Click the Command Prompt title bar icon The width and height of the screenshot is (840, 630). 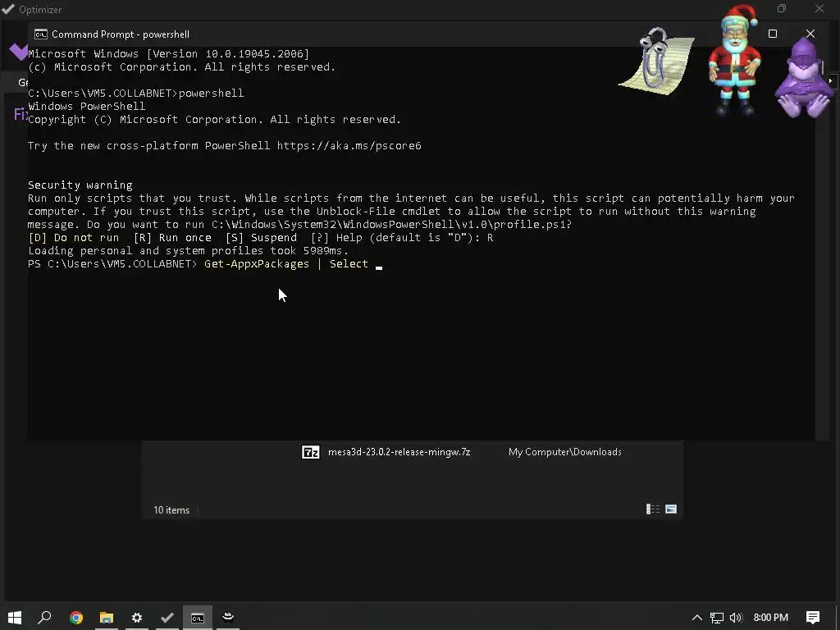(x=41, y=34)
